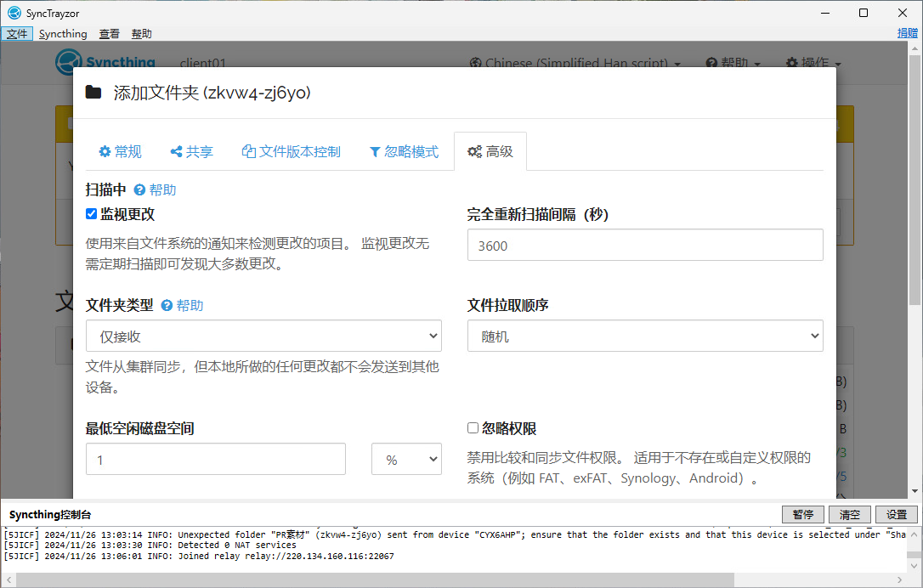Image resolution: width=923 pixels, height=588 pixels.
Task: Open the Syncthing menu in menu bar
Action: pos(63,33)
